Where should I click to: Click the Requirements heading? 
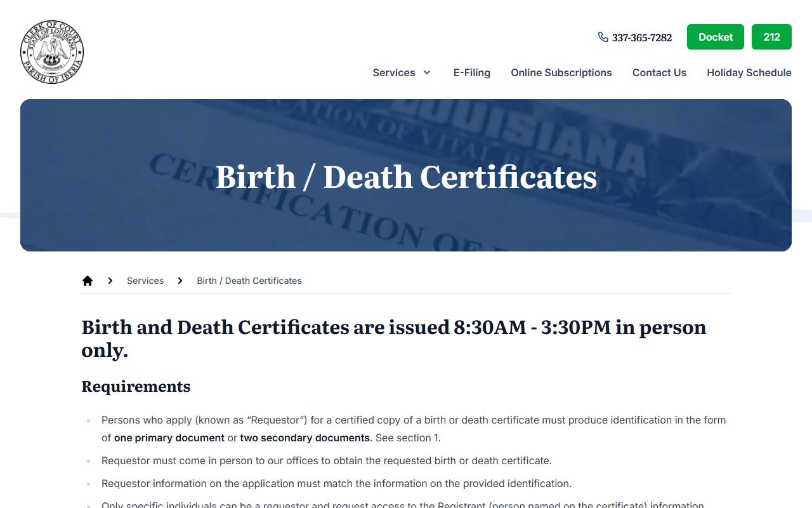[x=136, y=386]
